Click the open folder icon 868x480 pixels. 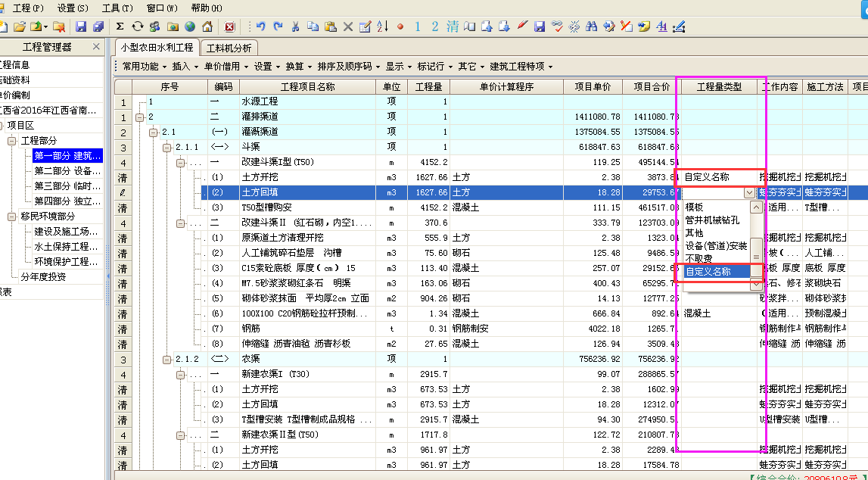(20, 26)
